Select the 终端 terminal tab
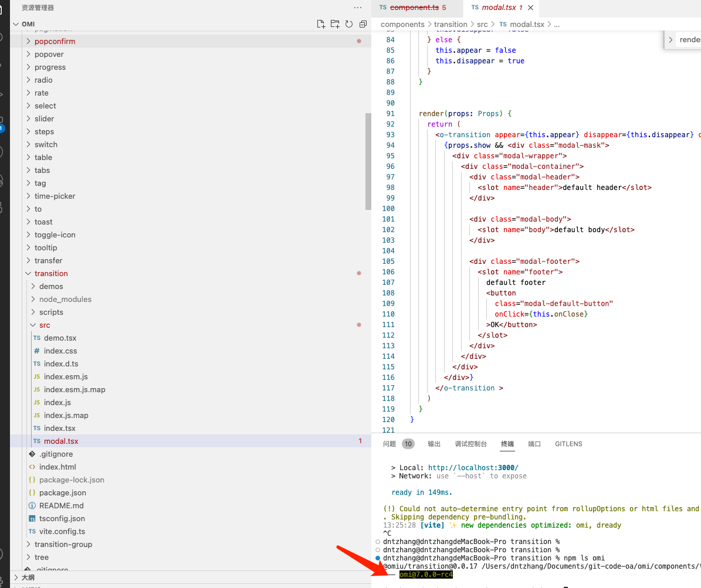This screenshot has height=588, width=701. click(x=507, y=444)
